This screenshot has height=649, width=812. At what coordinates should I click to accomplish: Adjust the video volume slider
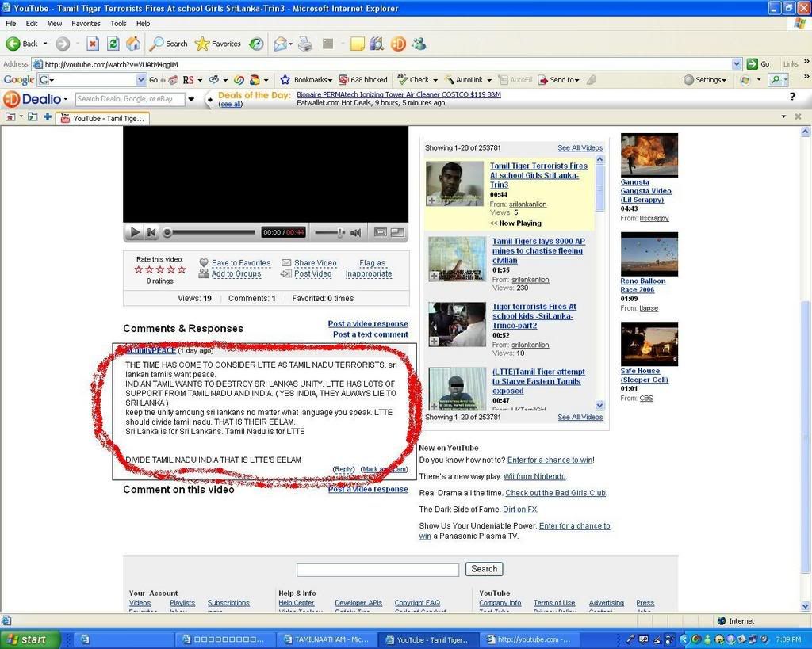340,232
